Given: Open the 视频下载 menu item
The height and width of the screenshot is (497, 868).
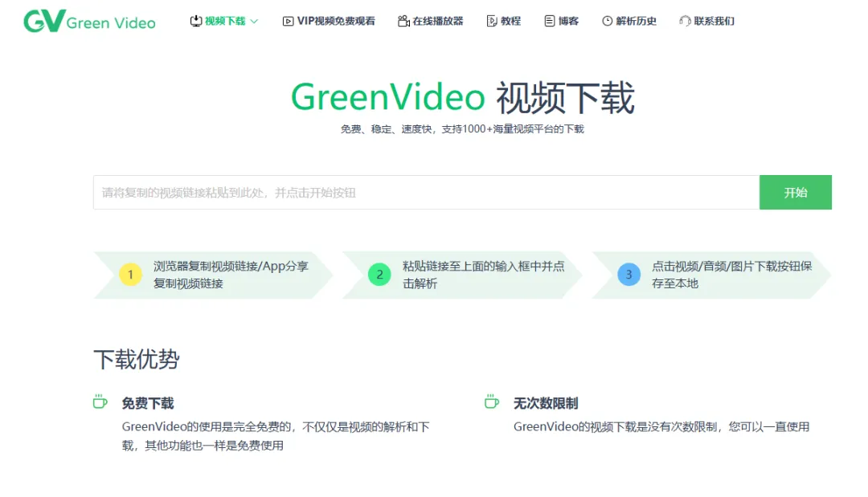Looking at the screenshot, I should pyautogui.click(x=225, y=21).
